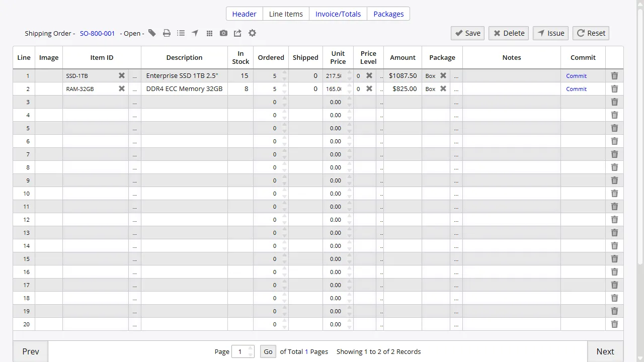Save the shipping order

point(467,33)
